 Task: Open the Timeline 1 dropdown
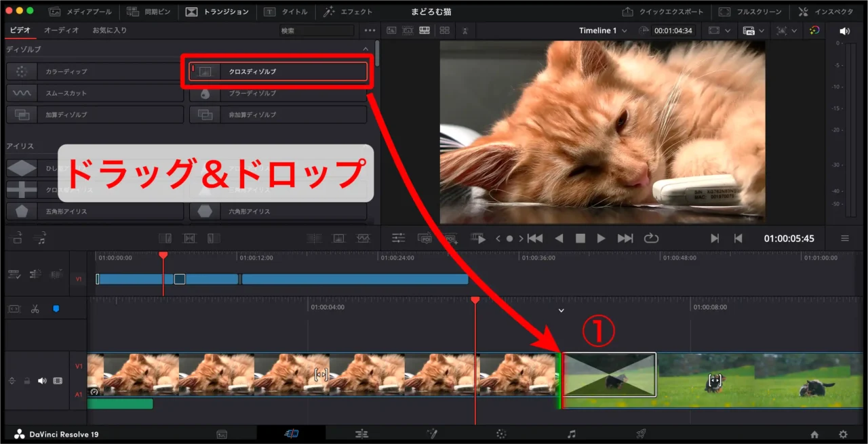tap(603, 30)
